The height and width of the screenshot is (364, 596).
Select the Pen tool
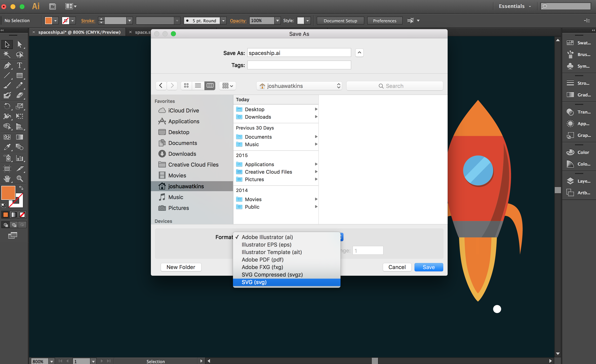coord(7,65)
